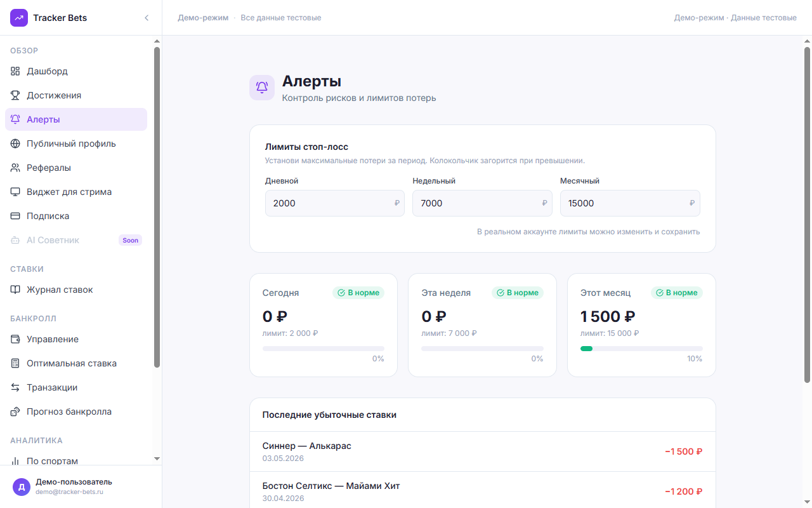The image size is (812, 508).
Task: Click the Soon badge next to AI Советник
Action: tap(130, 240)
